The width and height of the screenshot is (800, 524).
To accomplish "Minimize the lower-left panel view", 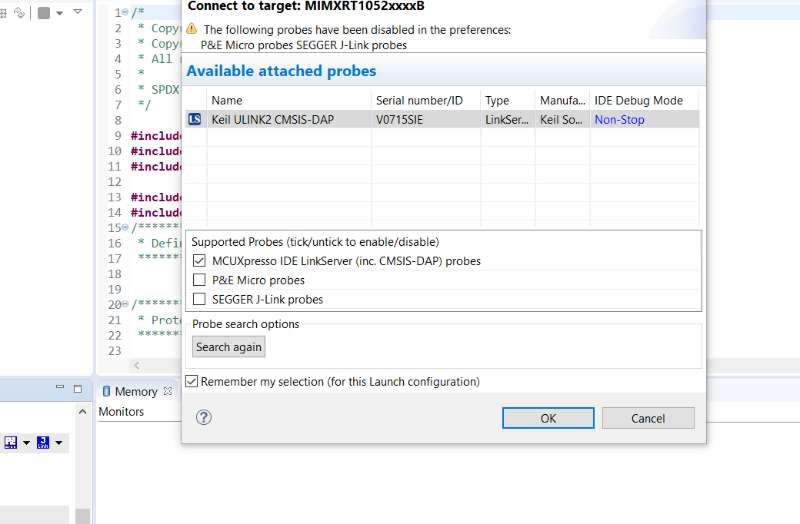I will 58,389.
